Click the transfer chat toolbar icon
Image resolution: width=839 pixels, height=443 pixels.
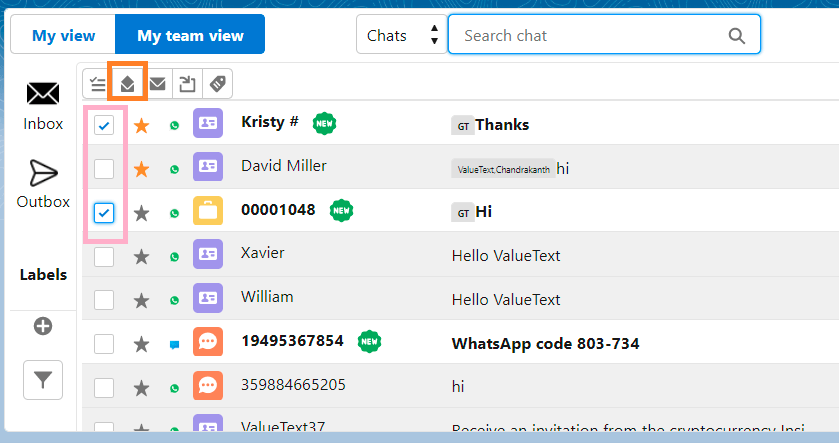187,84
